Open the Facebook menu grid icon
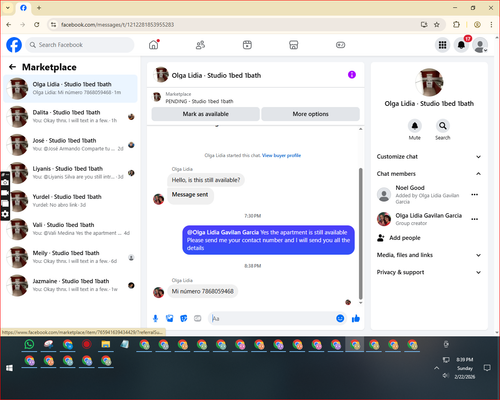The width and height of the screenshot is (500, 400). coord(442,45)
